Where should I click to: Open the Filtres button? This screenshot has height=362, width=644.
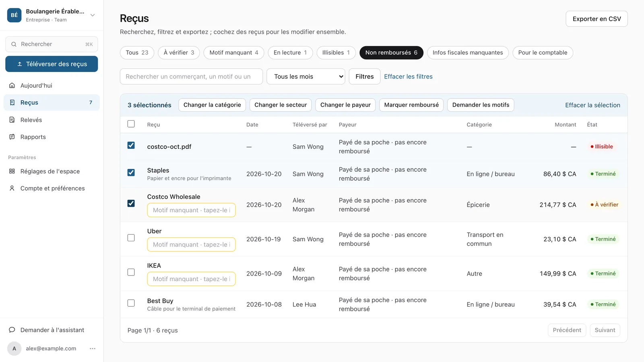365,76
